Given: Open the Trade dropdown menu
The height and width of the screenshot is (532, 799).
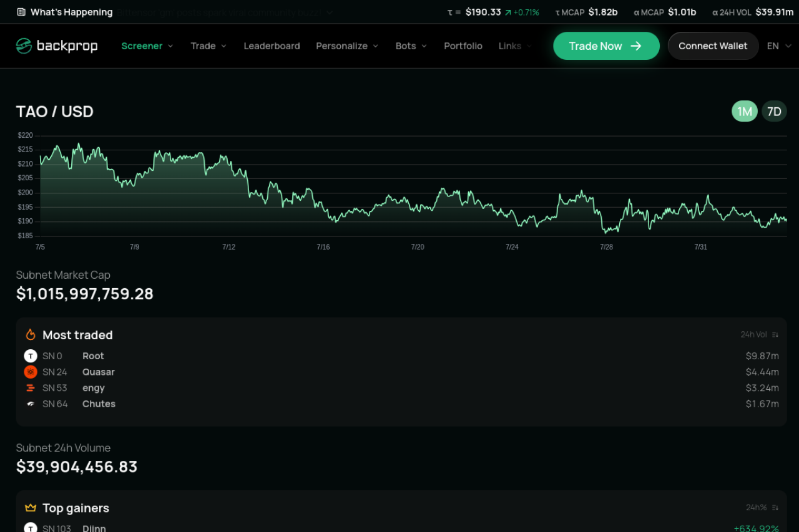Looking at the screenshot, I should click(x=208, y=46).
